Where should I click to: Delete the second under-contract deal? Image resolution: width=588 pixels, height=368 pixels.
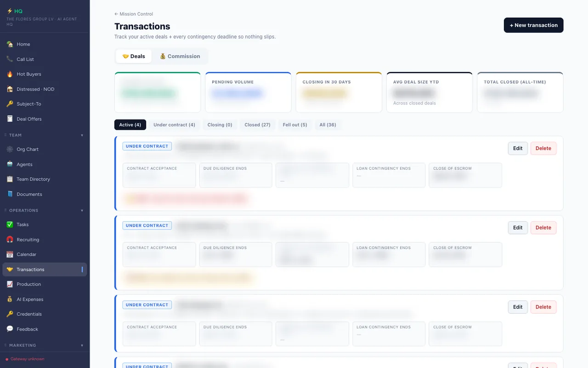point(543,228)
